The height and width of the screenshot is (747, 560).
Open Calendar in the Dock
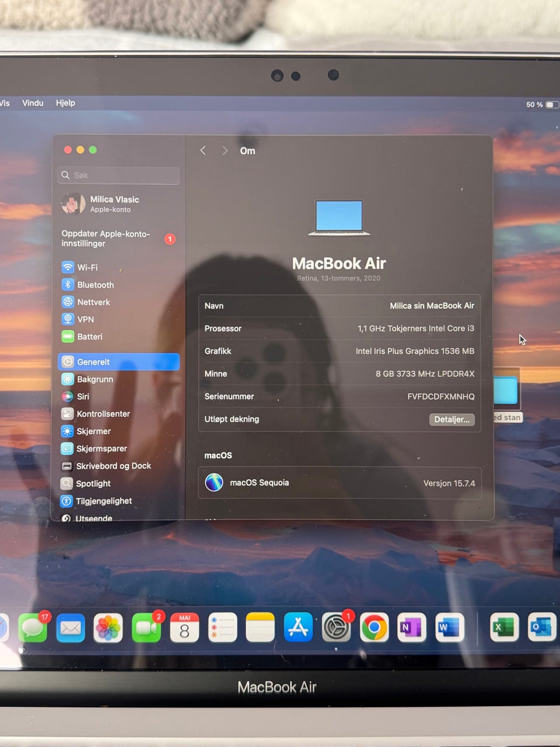184,628
